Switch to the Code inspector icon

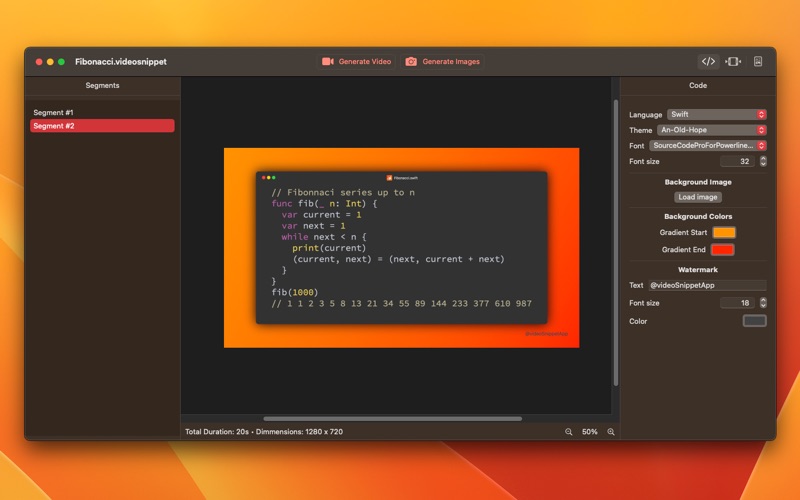click(x=708, y=62)
